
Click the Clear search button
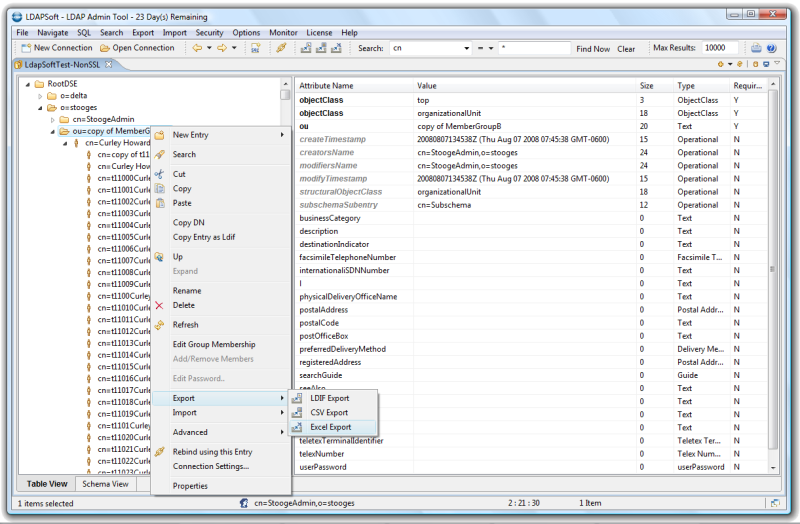tap(626, 48)
